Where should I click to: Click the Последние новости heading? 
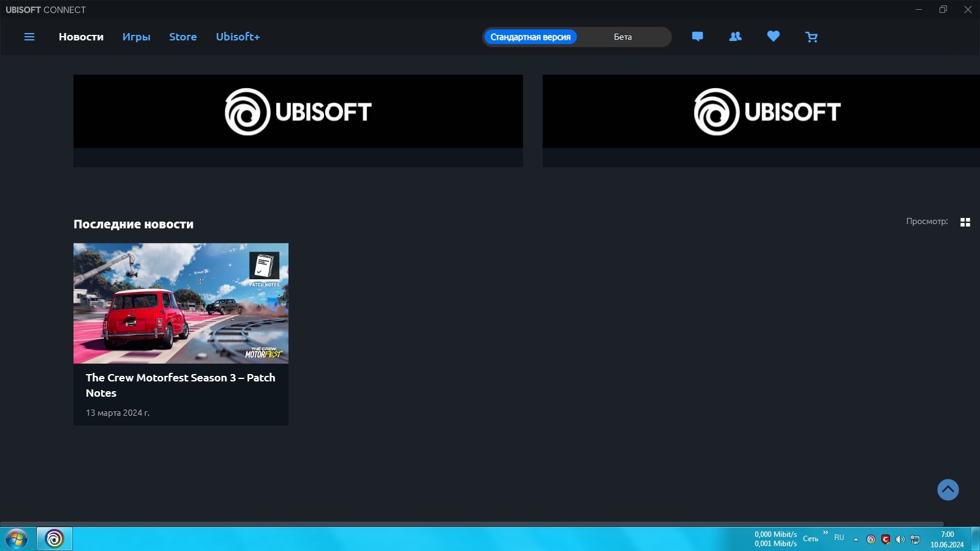click(x=134, y=224)
